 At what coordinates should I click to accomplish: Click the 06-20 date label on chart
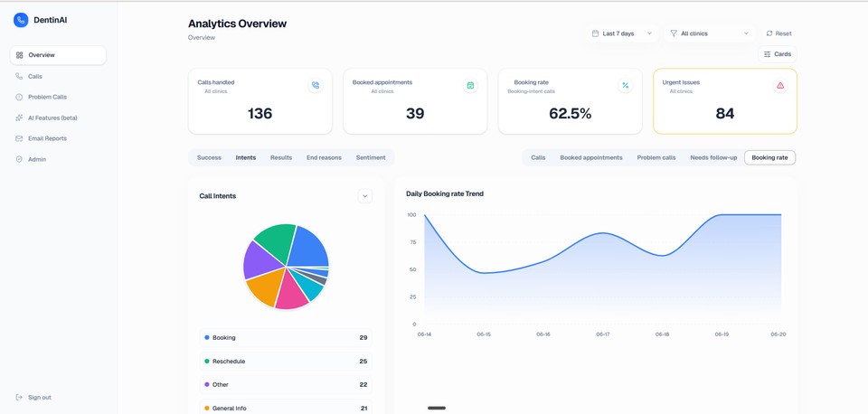pyautogui.click(x=778, y=334)
